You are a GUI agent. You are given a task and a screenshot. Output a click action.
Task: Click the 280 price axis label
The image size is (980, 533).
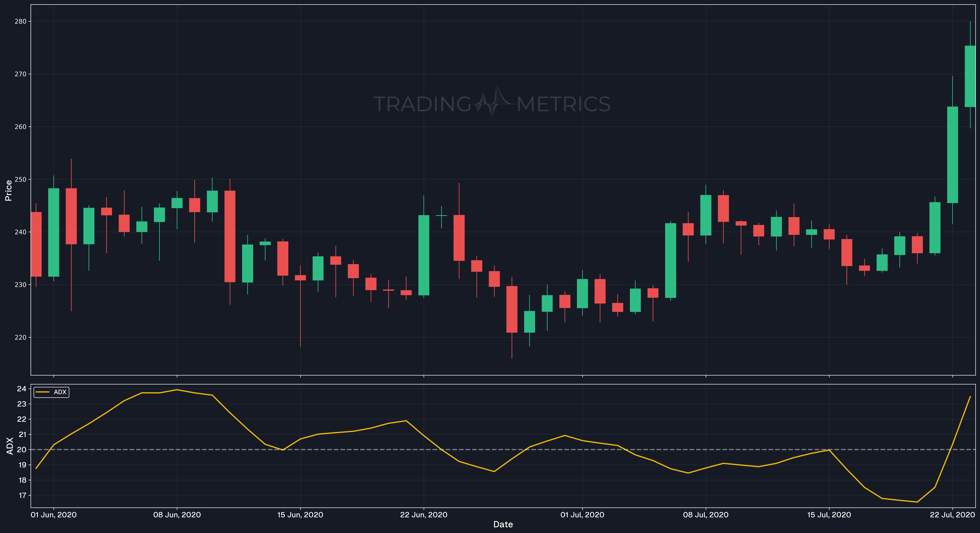21,21
